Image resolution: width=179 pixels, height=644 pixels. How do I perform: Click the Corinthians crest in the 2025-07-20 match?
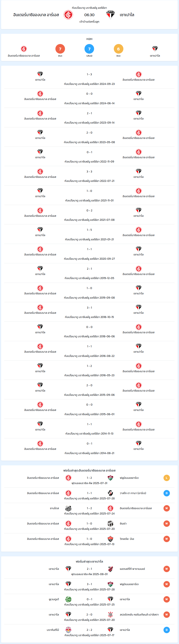click(110, 614)
